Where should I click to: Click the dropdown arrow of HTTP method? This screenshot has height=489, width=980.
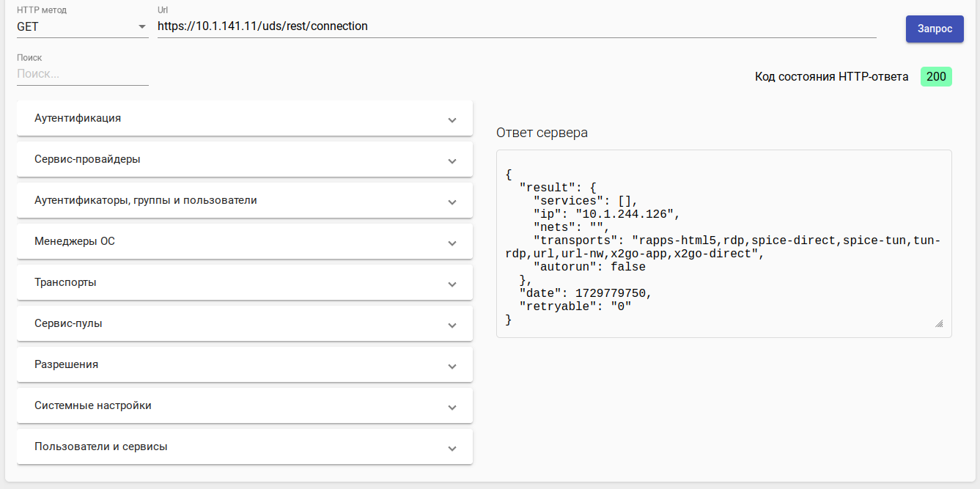pyautogui.click(x=142, y=27)
